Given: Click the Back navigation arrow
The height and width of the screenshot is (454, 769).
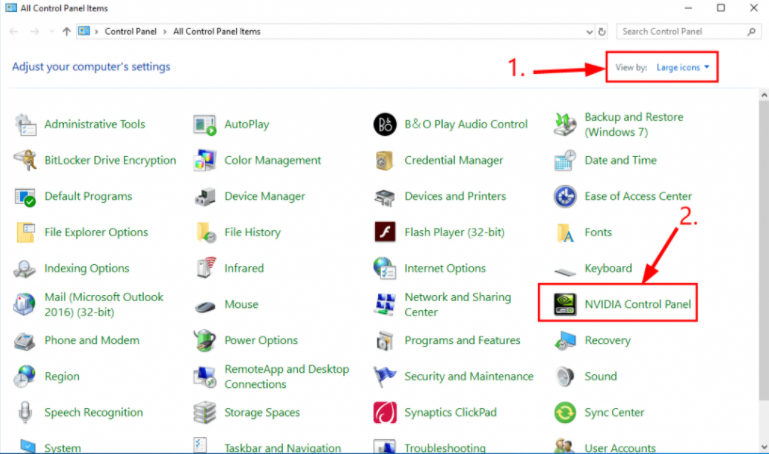Looking at the screenshot, I should pos(14,32).
